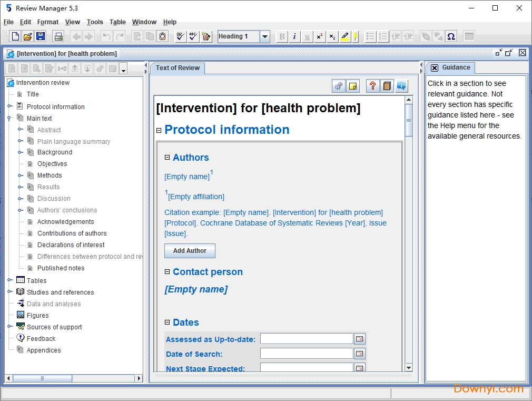The height and width of the screenshot is (401, 532).
Task: Open the Heading 1 style dropdown
Action: point(265,36)
